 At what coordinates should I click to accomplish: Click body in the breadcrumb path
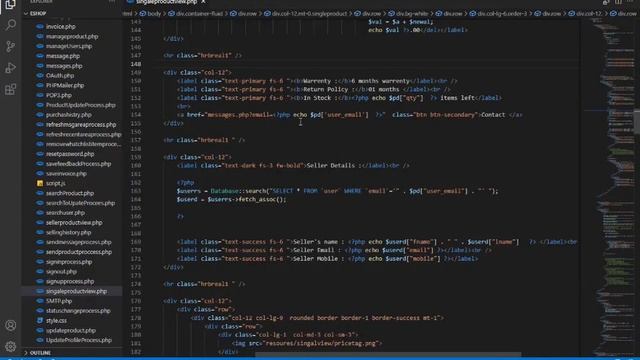pyautogui.click(x=154, y=13)
